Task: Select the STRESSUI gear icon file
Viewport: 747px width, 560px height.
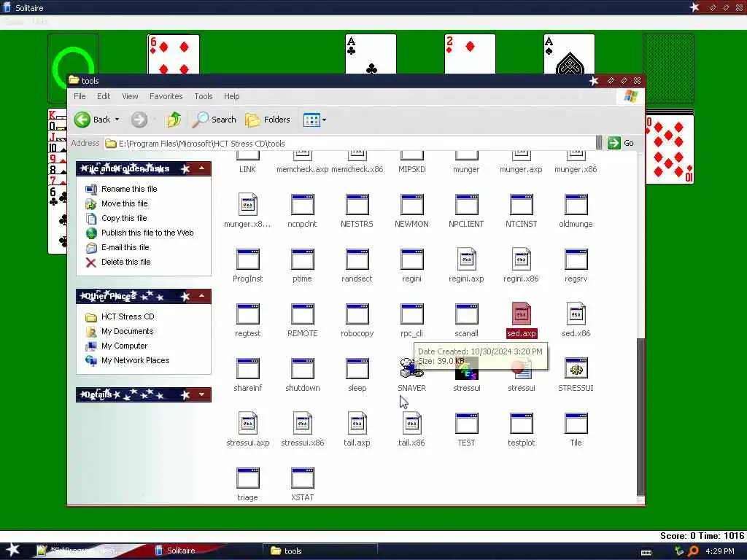Action: pos(576,368)
